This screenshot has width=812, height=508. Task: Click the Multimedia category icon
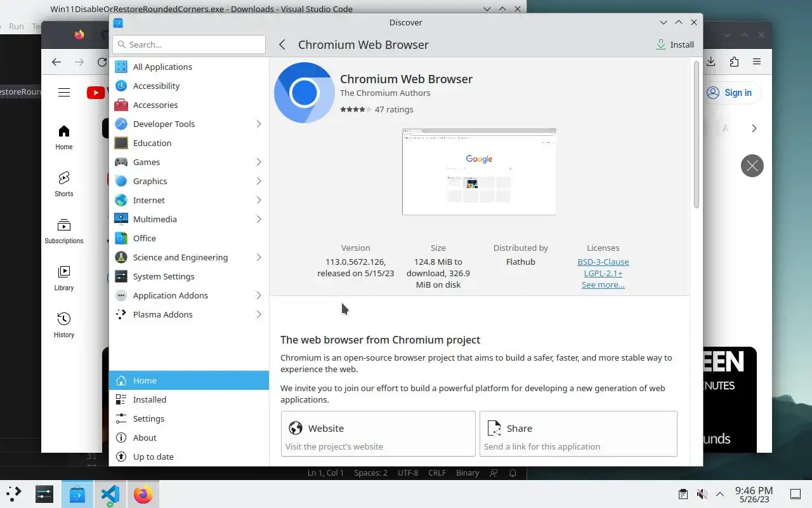(x=121, y=219)
